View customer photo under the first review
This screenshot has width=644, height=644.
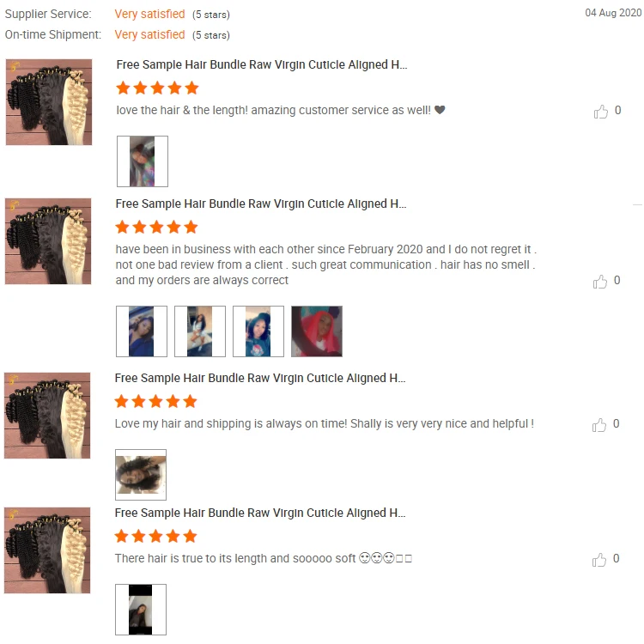[143, 161]
